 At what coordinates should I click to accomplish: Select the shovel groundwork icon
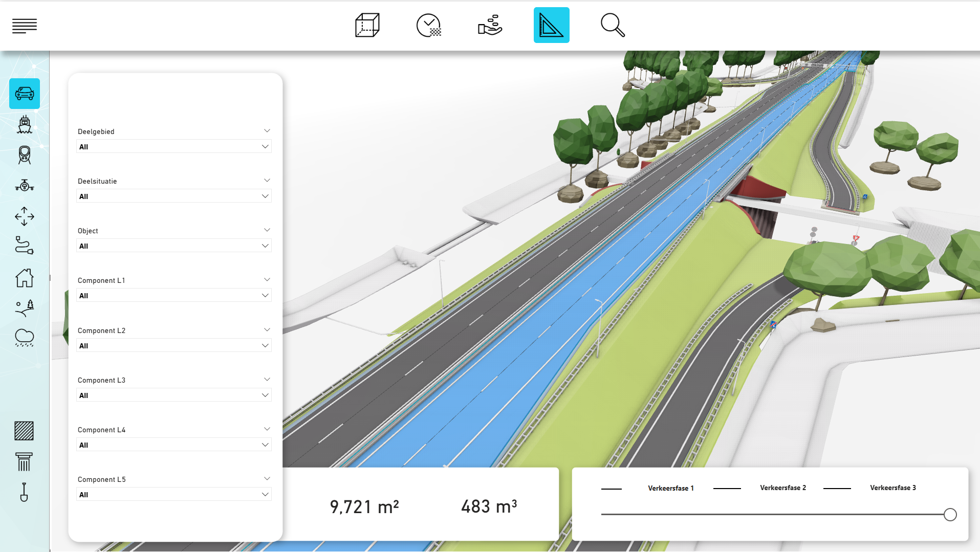click(24, 492)
